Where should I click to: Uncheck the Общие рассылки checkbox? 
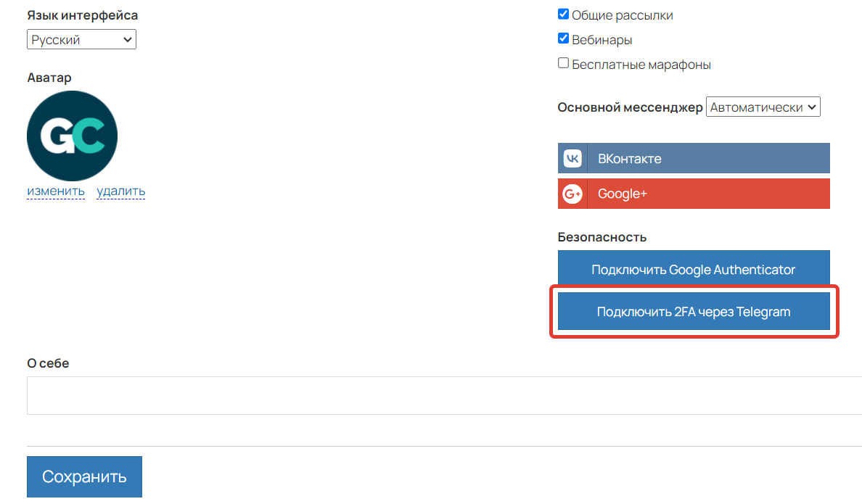point(563,14)
